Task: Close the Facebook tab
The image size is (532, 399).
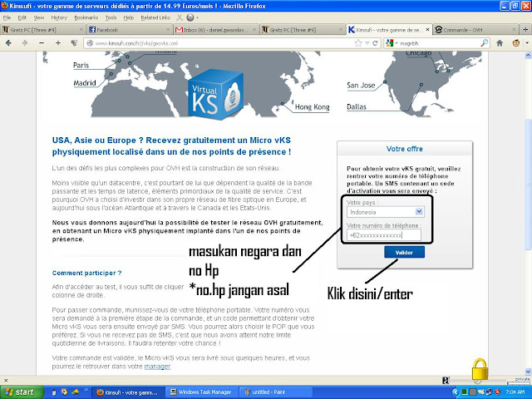Action: pos(168,30)
